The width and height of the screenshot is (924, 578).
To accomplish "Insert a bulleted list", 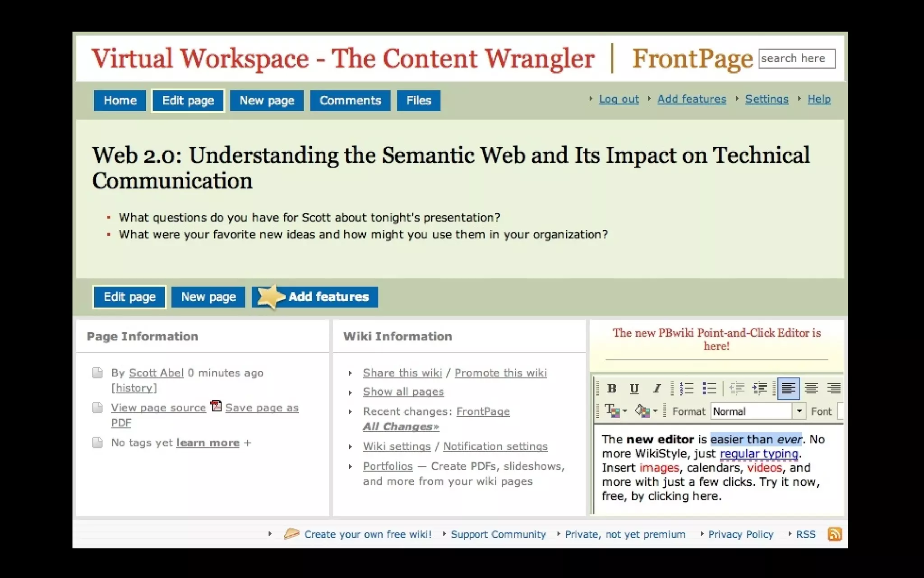I will coord(709,388).
